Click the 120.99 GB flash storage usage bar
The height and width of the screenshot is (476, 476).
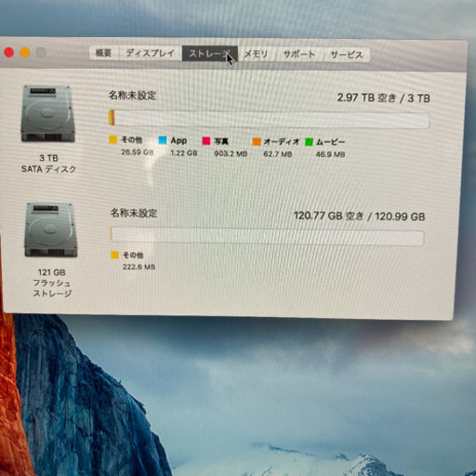267,236
